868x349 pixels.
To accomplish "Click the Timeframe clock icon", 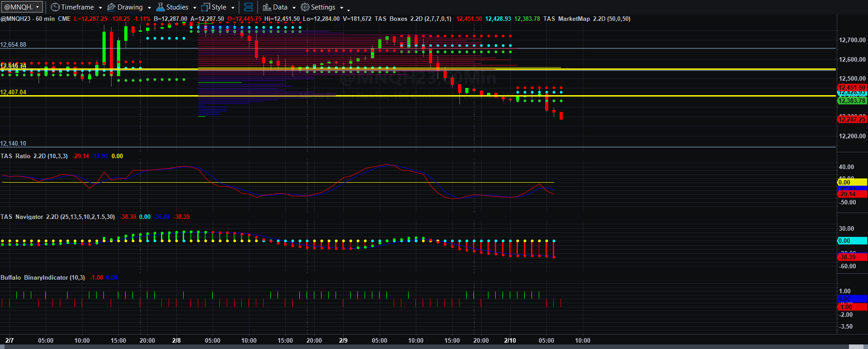I will [x=55, y=7].
